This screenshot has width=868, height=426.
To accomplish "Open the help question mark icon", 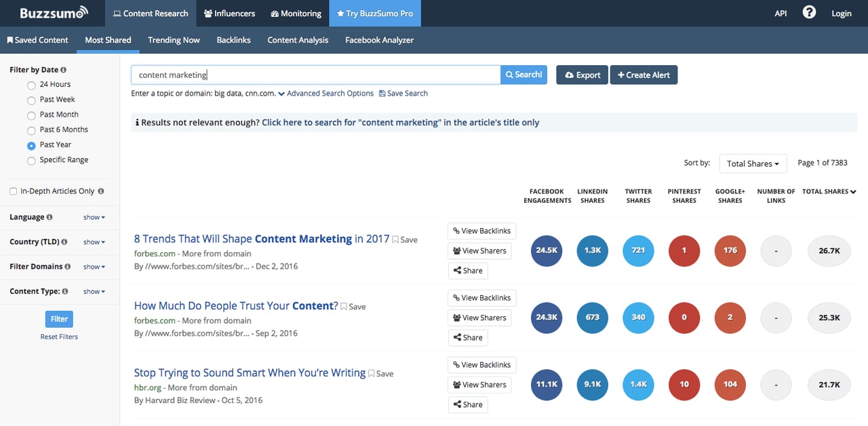I will pyautogui.click(x=808, y=12).
